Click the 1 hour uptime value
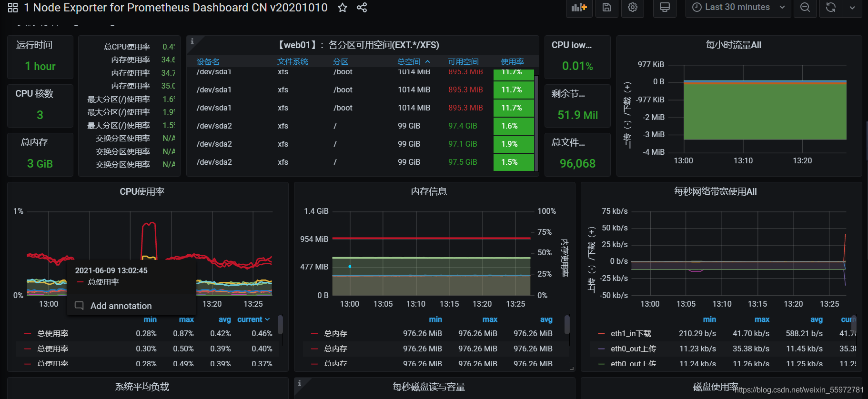The image size is (868, 399). click(x=40, y=66)
